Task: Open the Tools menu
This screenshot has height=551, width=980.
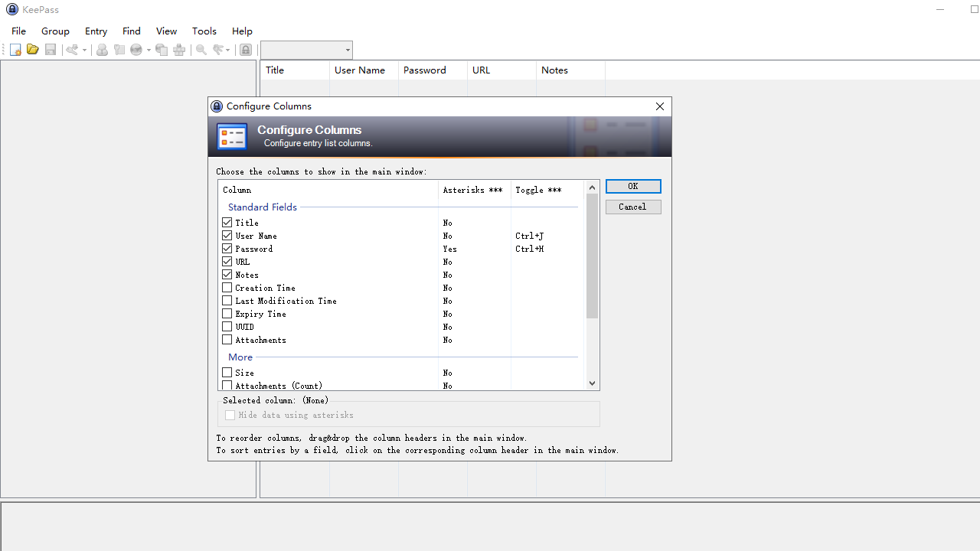Action: pyautogui.click(x=204, y=31)
